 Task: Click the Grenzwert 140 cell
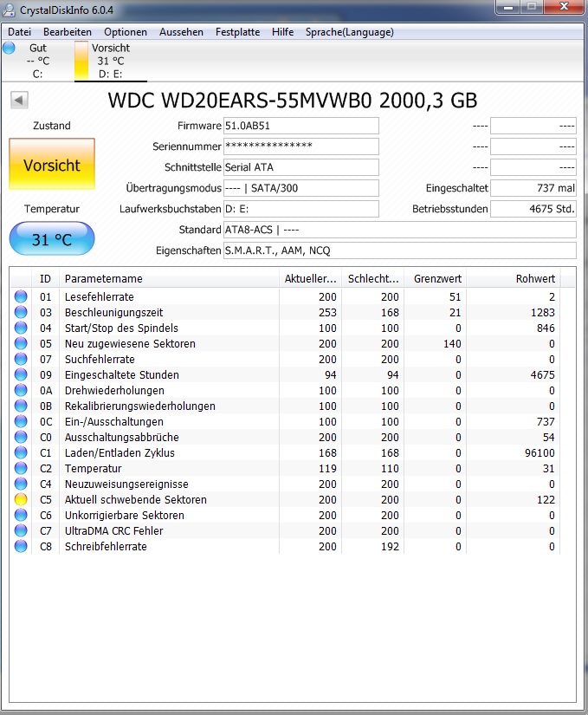pos(452,344)
